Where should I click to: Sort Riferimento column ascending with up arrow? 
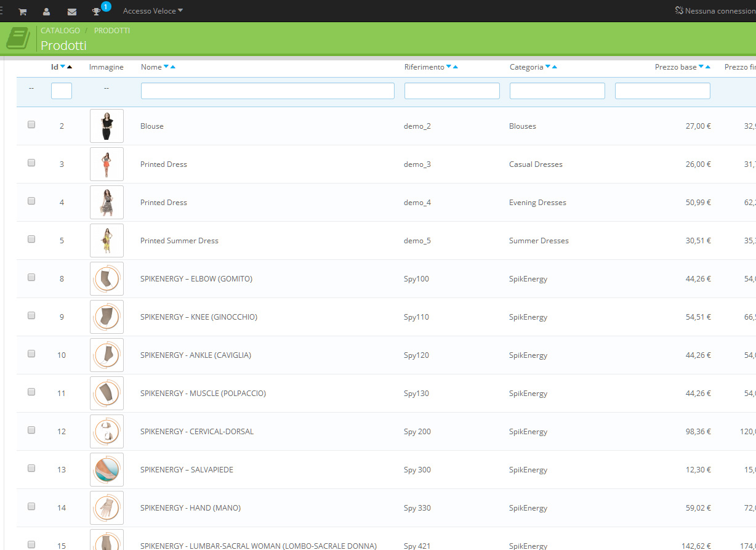coord(455,67)
